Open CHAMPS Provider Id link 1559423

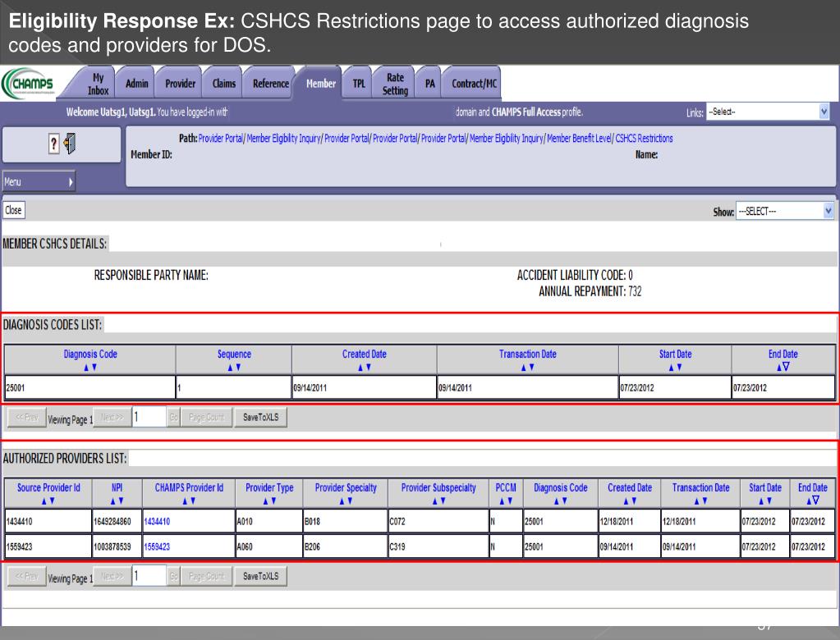(x=157, y=547)
